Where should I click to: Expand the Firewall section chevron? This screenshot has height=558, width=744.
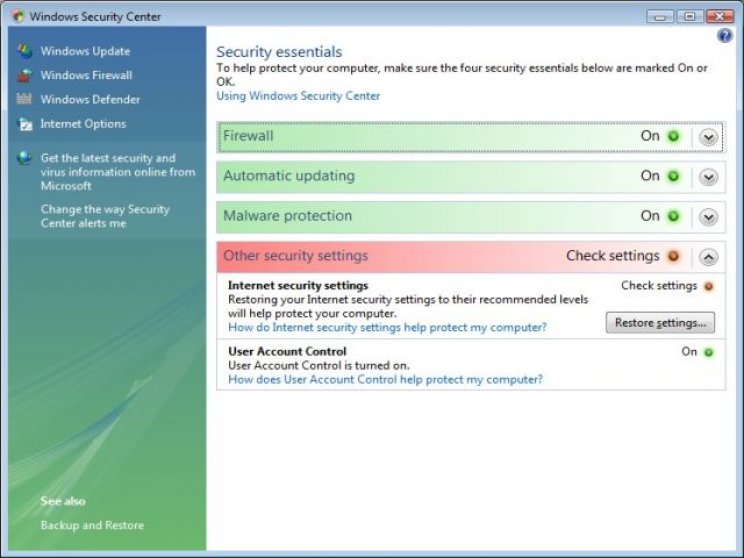pos(708,137)
